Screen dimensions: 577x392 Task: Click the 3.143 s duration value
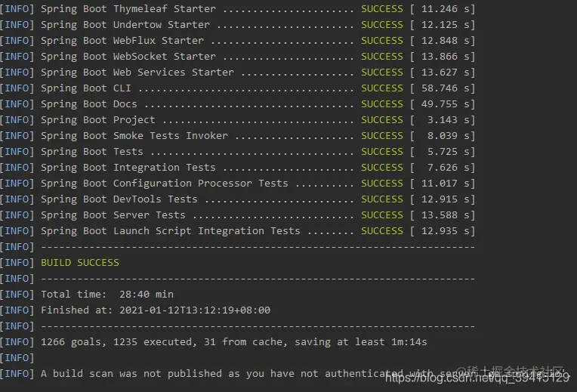[x=448, y=120]
